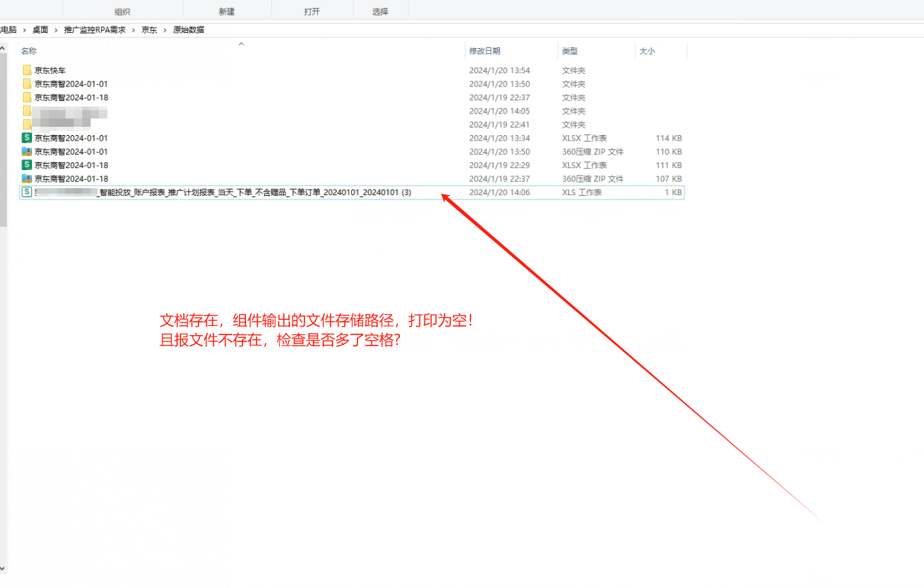The height and width of the screenshot is (588, 924).
Task: Sort files by 名称 column header
Action: (29, 51)
